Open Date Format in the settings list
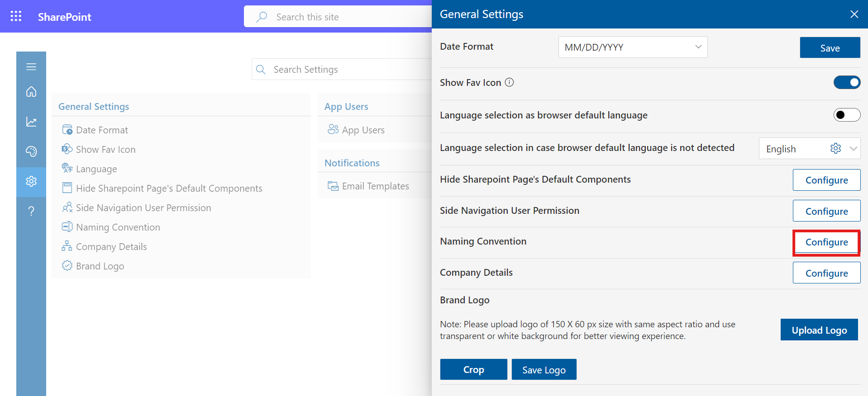Image resolution: width=868 pixels, height=396 pixels. pos(102,130)
